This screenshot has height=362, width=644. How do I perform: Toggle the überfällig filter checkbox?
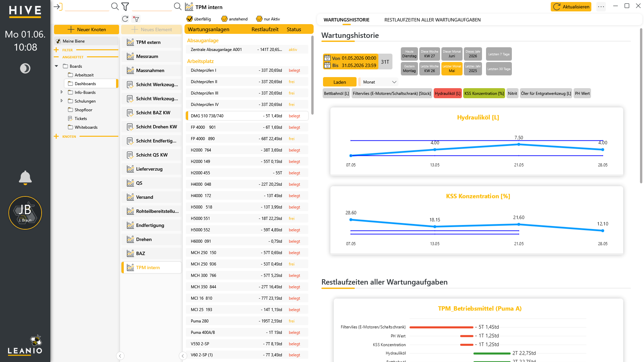pos(190,19)
